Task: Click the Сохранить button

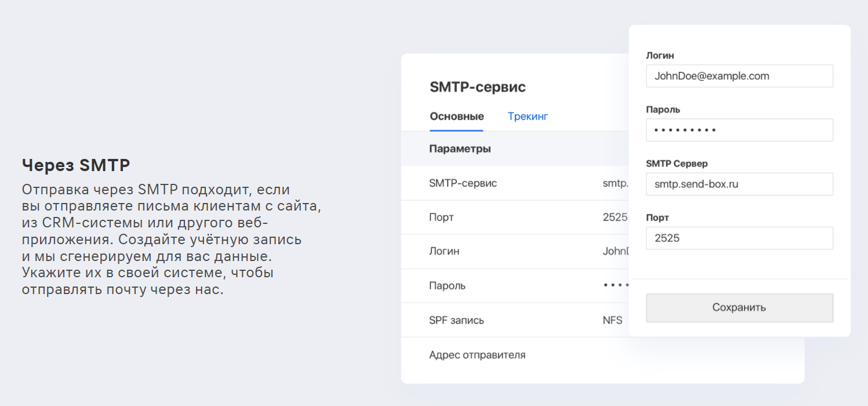Action: click(x=739, y=307)
